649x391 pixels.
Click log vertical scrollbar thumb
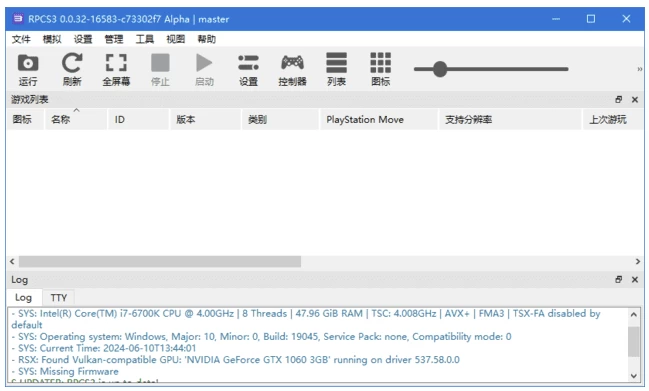click(x=634, y=342)
